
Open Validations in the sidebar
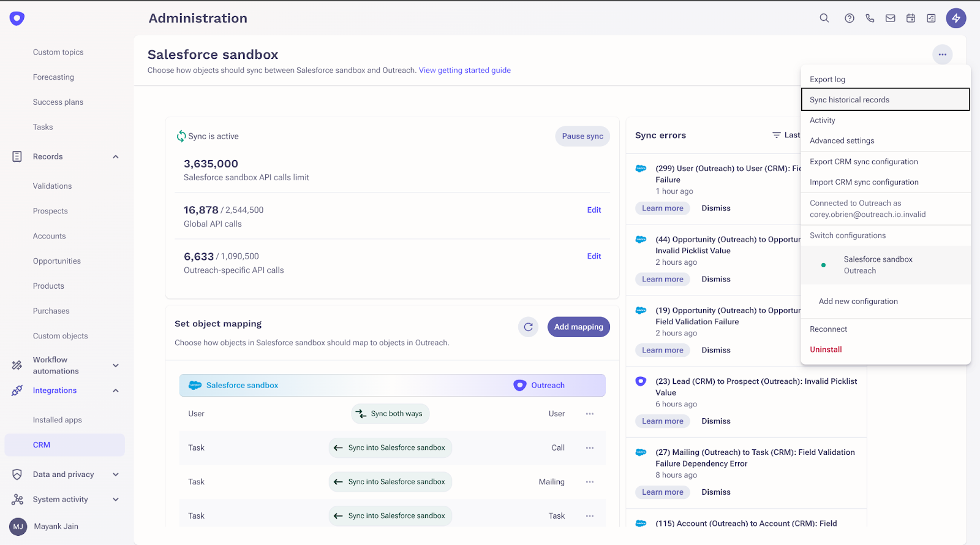[53, 186]
